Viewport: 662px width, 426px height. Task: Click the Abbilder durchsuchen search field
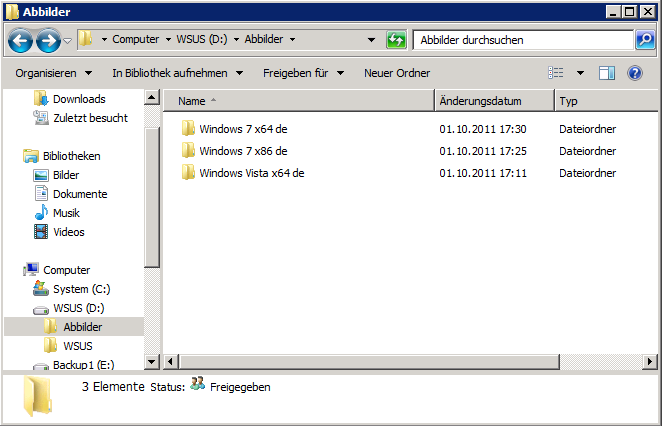[522, 40]
